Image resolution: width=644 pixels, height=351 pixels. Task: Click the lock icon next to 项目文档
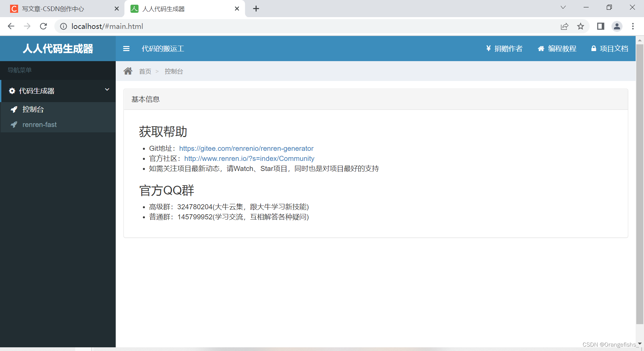tap(594, 48)
